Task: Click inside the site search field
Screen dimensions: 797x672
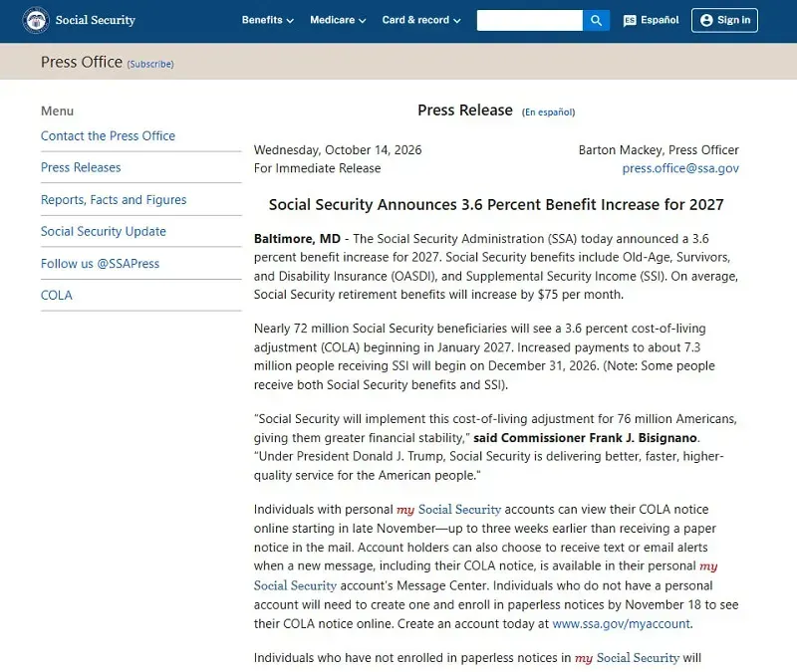Action: [530, 20]
